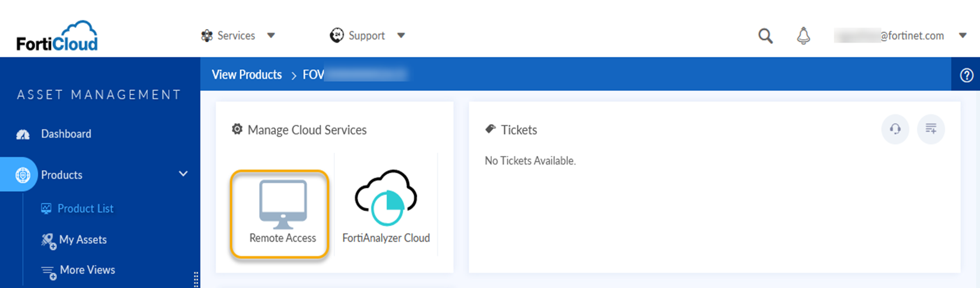Click the headset support button in Tickets
Screen dimensions: 980x288
tap(895, 129)
